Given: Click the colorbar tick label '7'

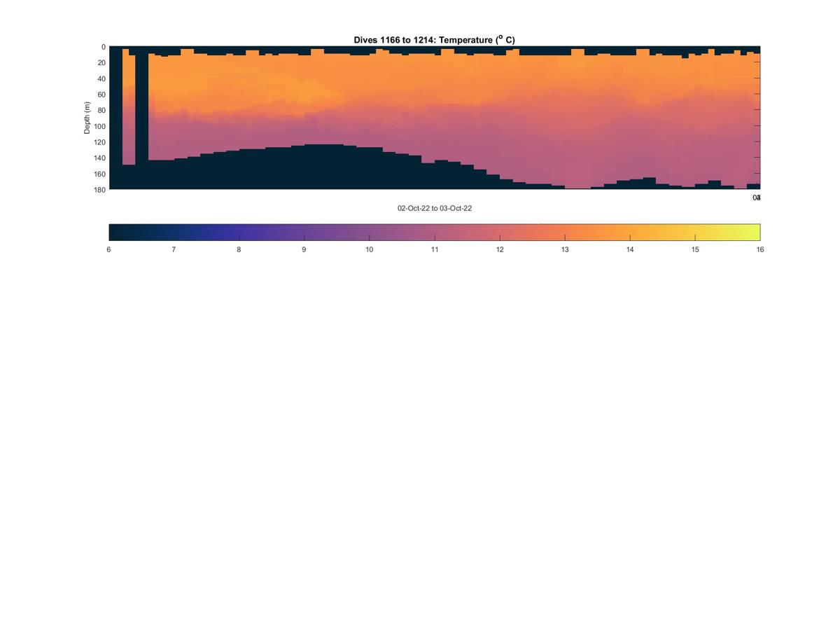Looking at the screenshot, I should coord(174,249).
